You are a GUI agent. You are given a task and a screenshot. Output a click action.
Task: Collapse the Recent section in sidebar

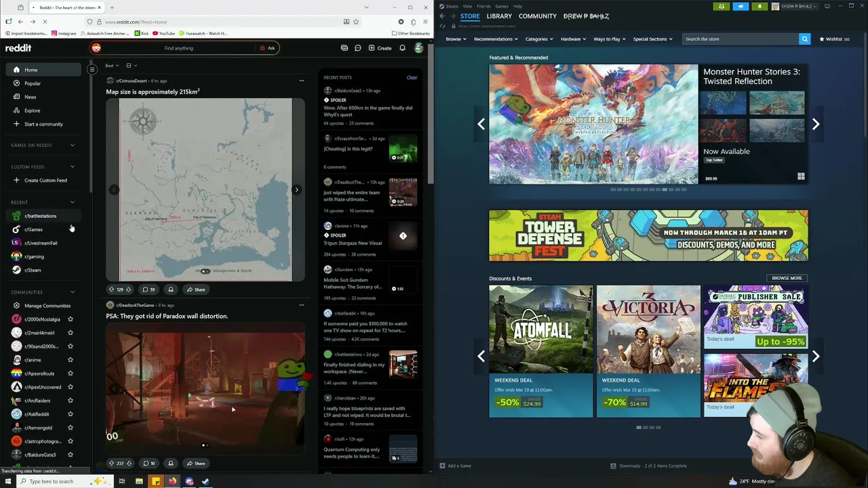click(x=73, y=202)
